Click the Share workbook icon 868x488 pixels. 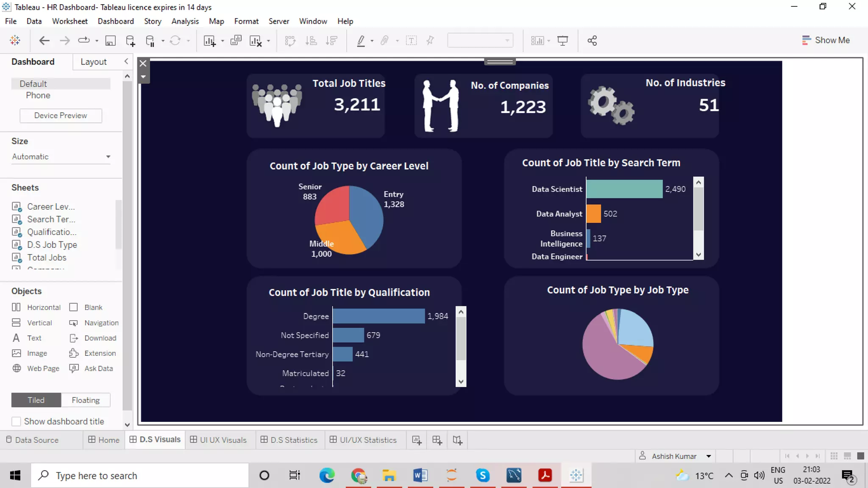(x=592, y=41)
